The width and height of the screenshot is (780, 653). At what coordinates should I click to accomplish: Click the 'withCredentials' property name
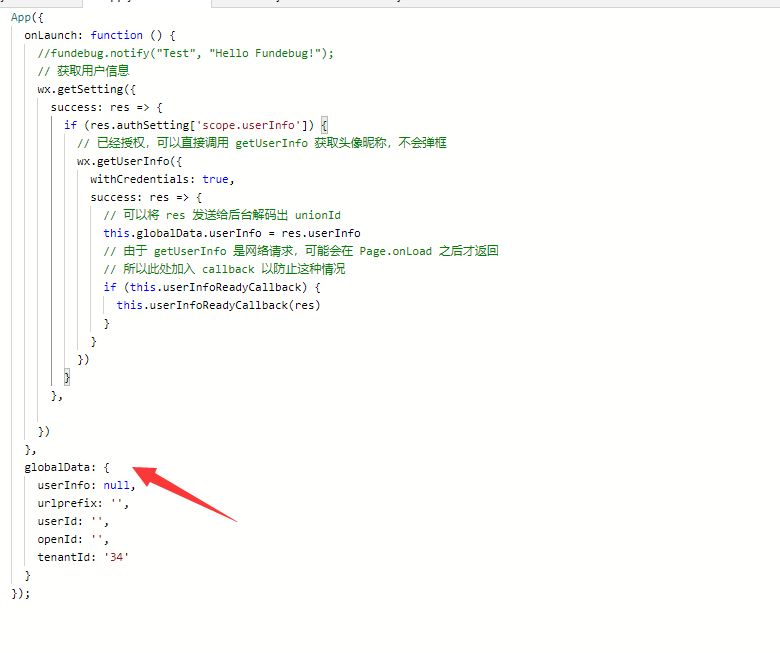point(139,180)
